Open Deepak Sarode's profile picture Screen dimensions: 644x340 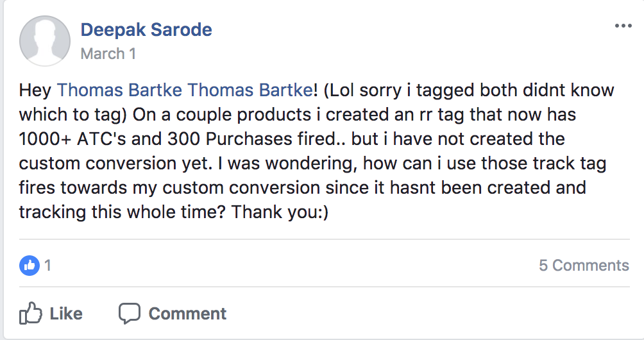pos(45,41)
